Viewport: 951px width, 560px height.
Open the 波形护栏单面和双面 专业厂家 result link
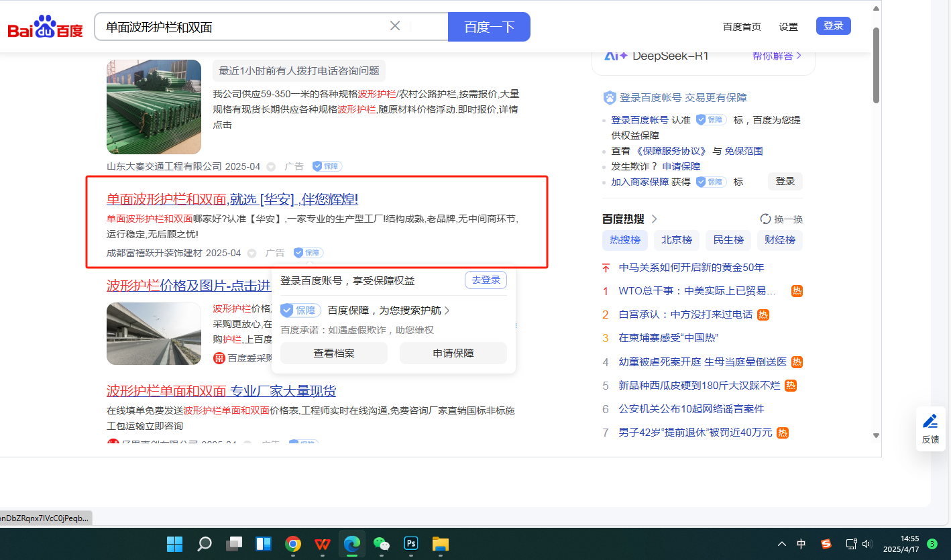pyautogui.click(x=221, y=391)
